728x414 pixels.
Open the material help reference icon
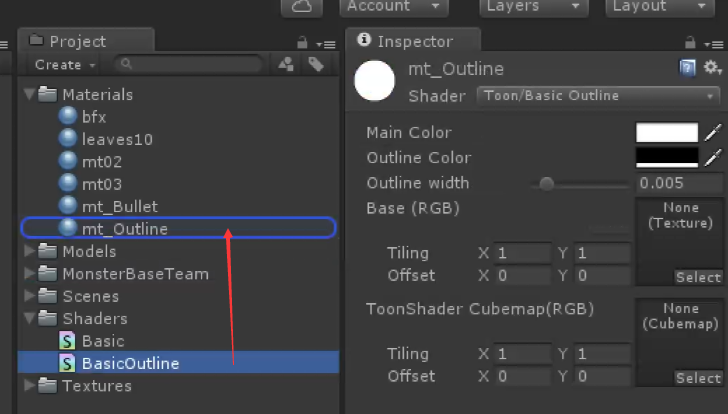click(x=688, y=68)
